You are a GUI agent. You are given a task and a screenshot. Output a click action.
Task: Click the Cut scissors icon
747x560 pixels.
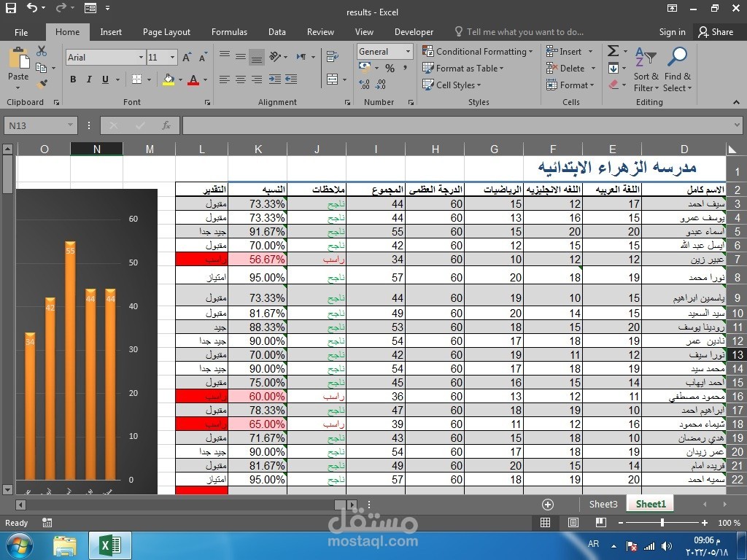click(x=42, y=50)
